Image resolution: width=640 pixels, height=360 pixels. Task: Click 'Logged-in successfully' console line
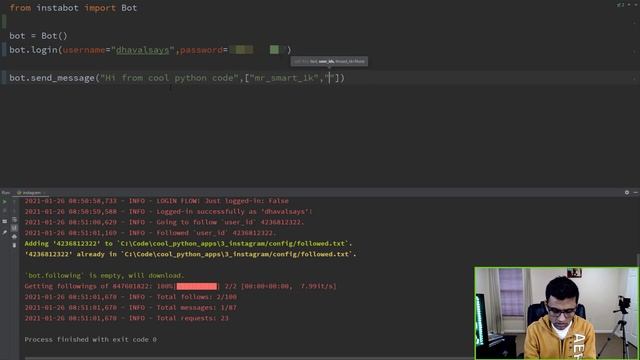(x=169, y=212)
